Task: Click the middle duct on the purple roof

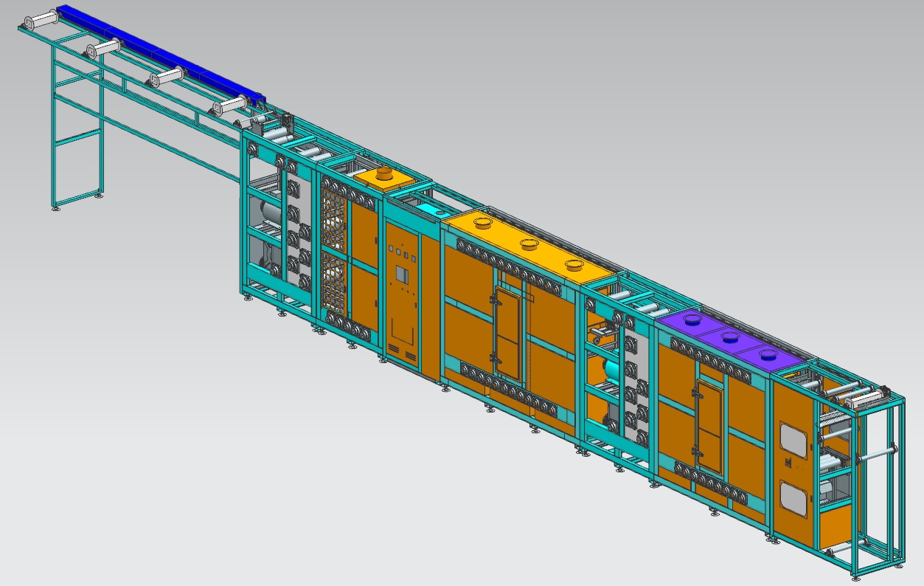Action: 729,338
